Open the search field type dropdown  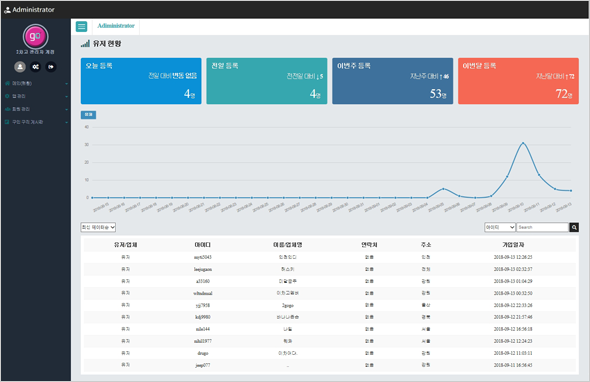pyautogui.click(x=500, y=227)
